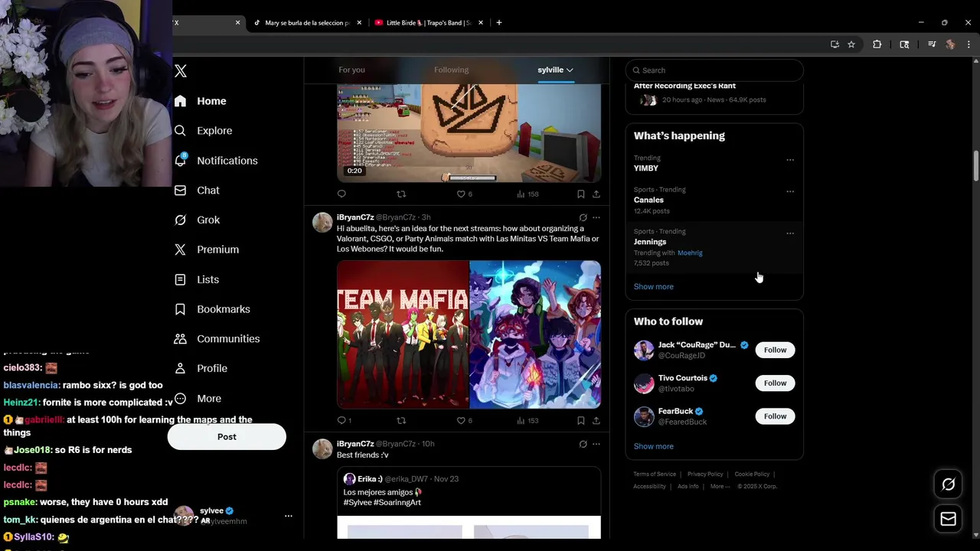Open the Explore page

(203, 131)
